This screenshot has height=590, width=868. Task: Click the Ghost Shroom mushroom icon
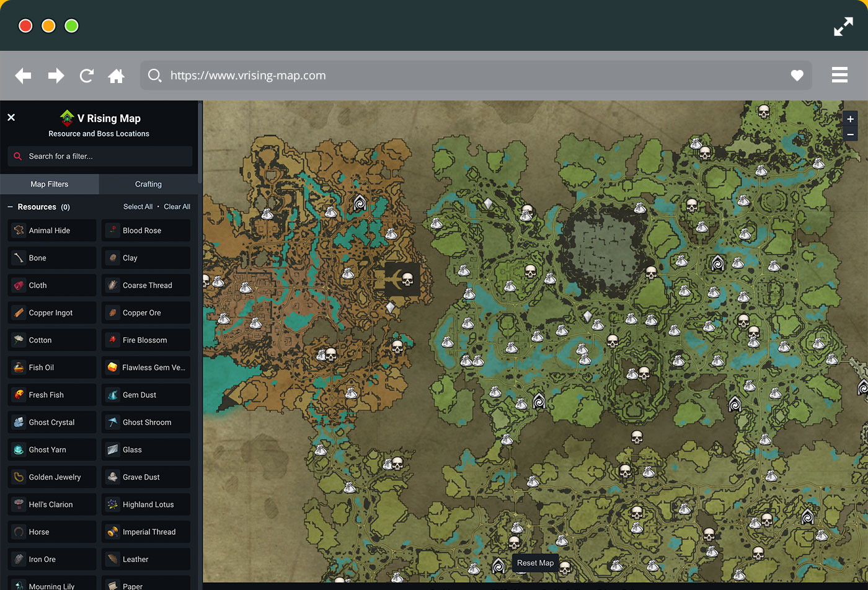click(x=112, y=422)
